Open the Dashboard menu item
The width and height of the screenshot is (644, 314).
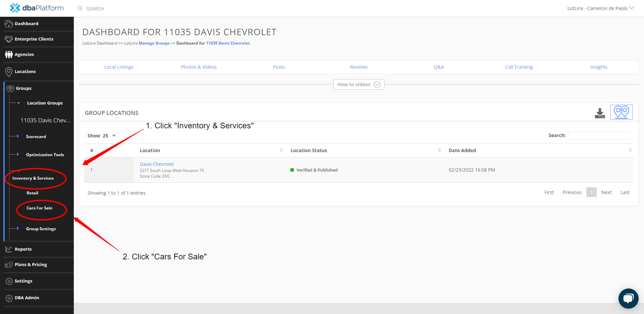26,23
